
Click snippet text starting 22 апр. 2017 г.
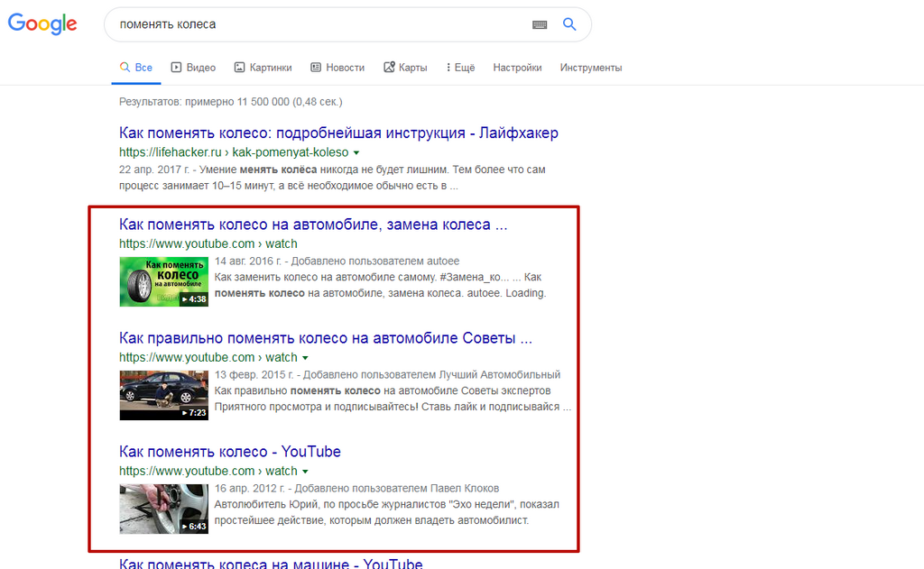pyautogui.click(x=332, y=178)
